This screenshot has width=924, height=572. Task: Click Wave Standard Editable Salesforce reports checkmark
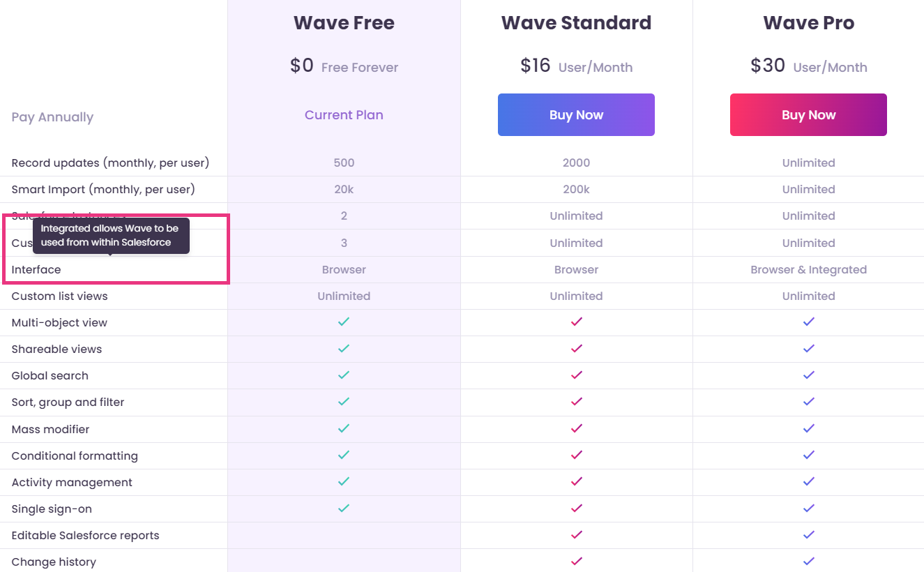click(576, 534)
